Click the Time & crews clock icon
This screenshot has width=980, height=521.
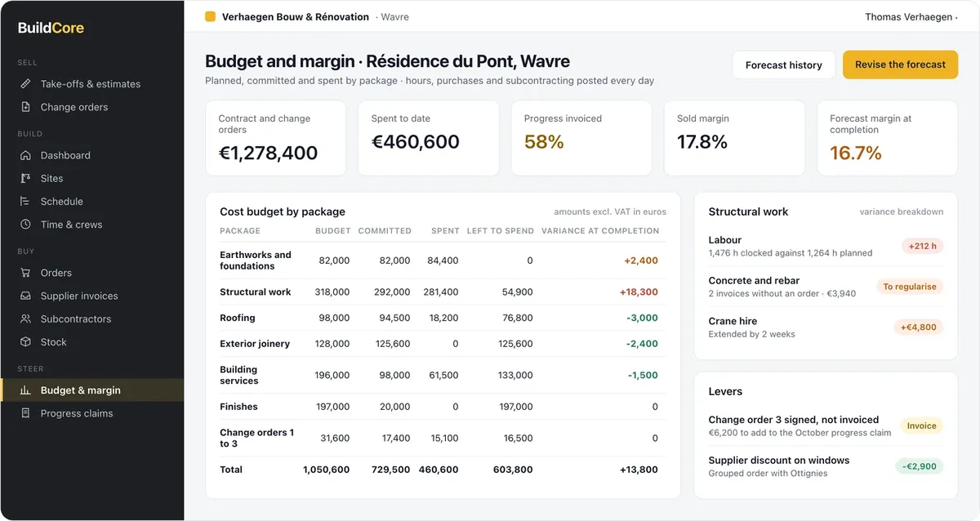coord(25,224)
